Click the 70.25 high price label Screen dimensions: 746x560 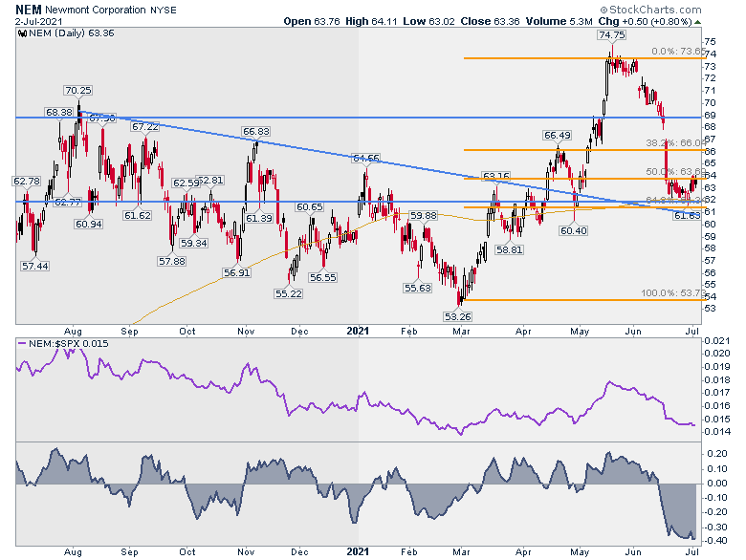(x=78, y=91)
